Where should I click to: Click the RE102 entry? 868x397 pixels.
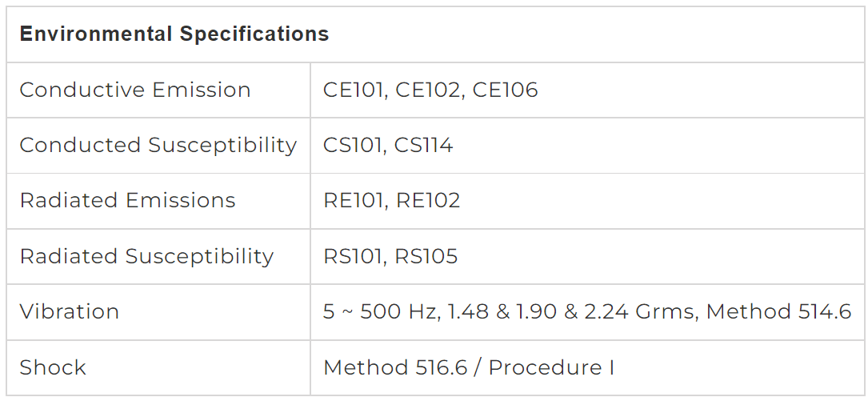(x=428, y=200)
